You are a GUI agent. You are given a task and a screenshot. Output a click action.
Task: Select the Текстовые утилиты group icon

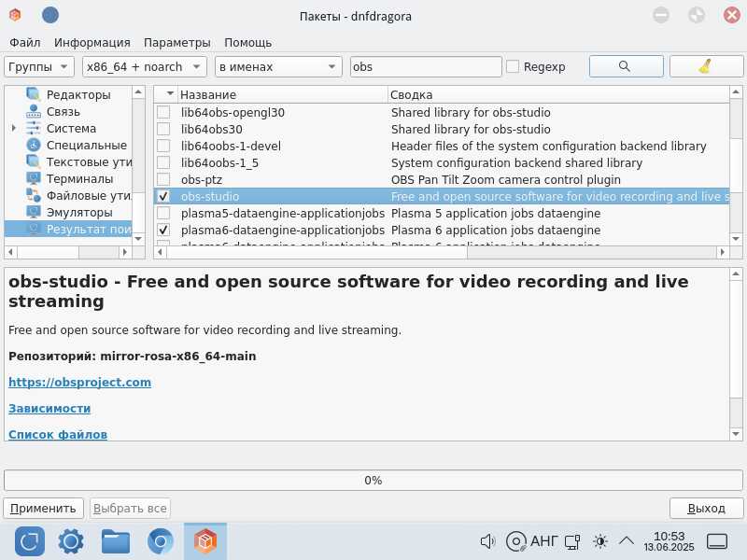(x=34, y=161)
